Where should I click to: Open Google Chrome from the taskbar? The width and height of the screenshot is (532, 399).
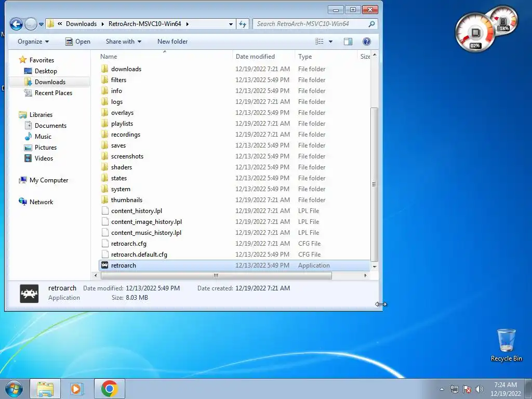tap(109, 389)
